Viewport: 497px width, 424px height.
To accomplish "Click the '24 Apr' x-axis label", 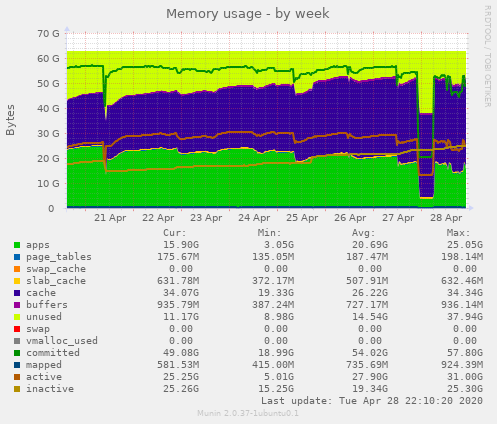I will click(x=254, y=218).
